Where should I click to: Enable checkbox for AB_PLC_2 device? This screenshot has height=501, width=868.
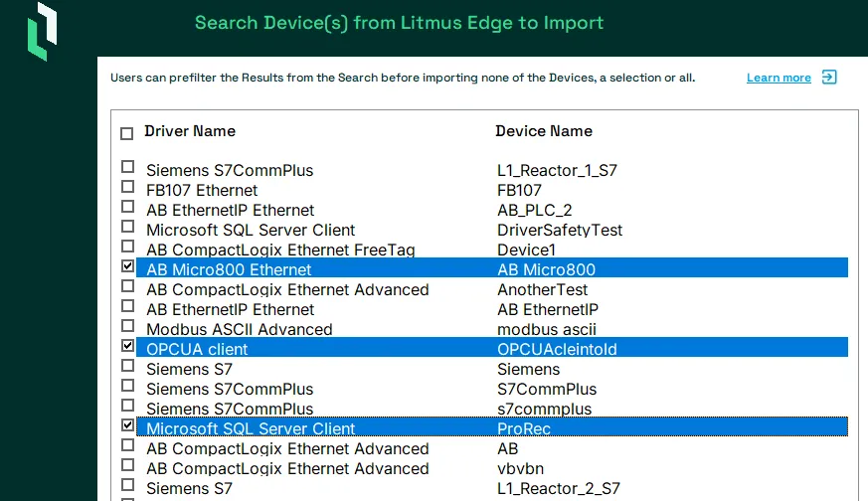(x=128, y=207)
